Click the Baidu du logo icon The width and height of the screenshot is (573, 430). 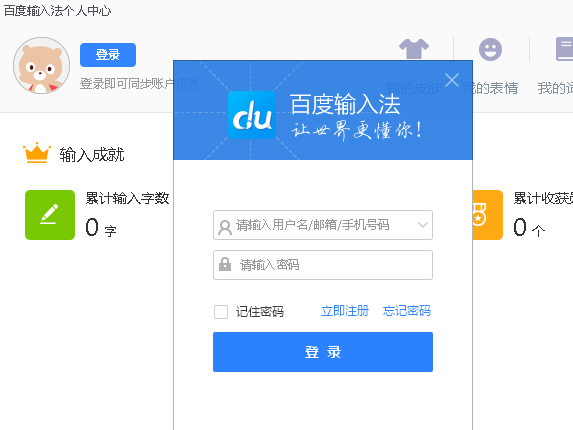pyautogui.click(x=252, y=115)
